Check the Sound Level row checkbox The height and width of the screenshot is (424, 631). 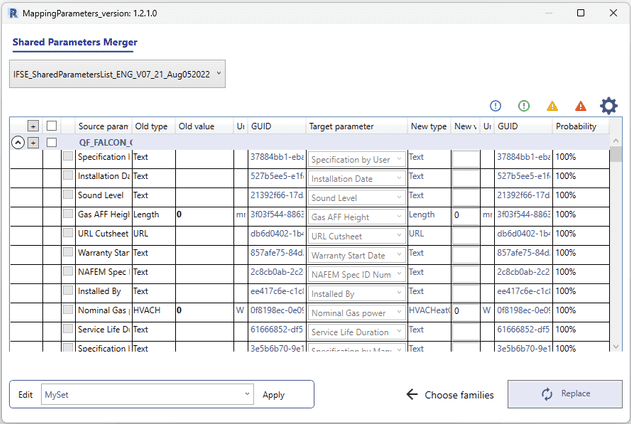[x=68, y=195]
